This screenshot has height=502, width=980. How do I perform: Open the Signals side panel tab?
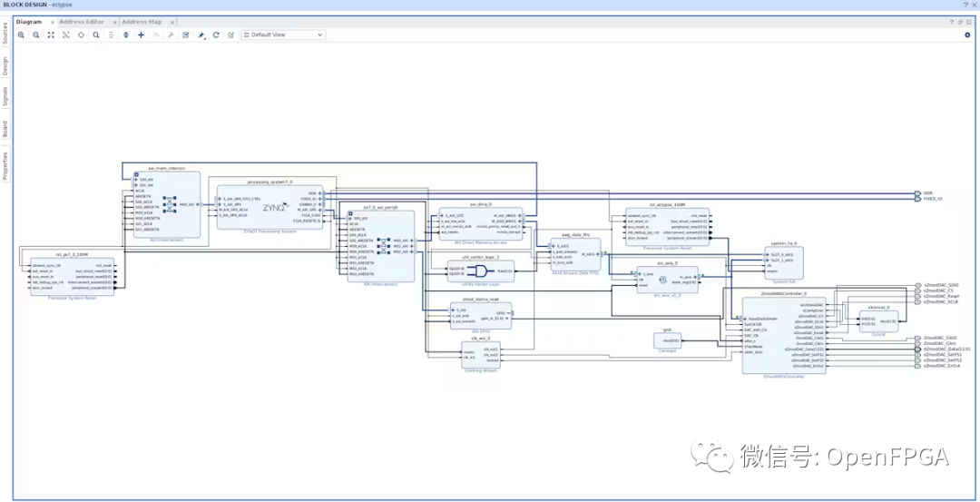pos(5,97)
